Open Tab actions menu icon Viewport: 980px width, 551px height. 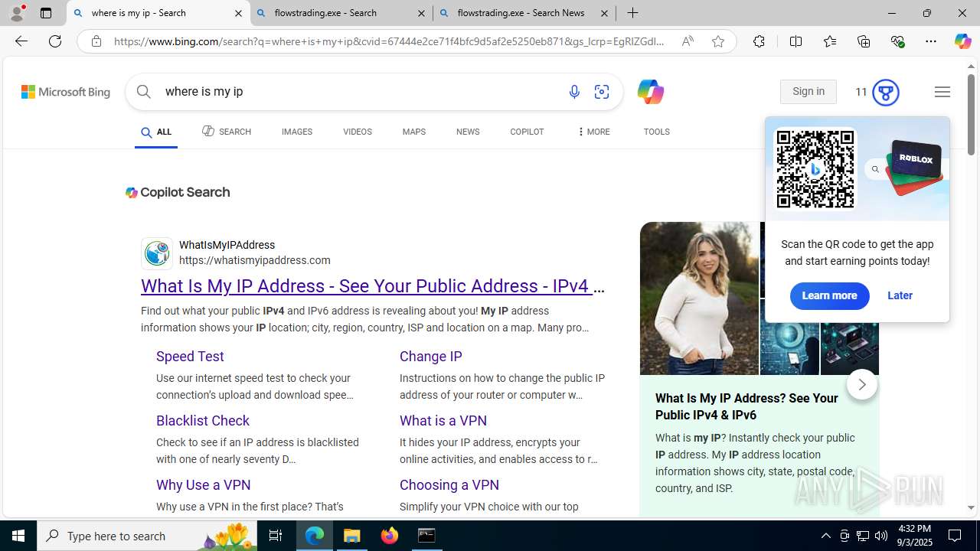46,13
